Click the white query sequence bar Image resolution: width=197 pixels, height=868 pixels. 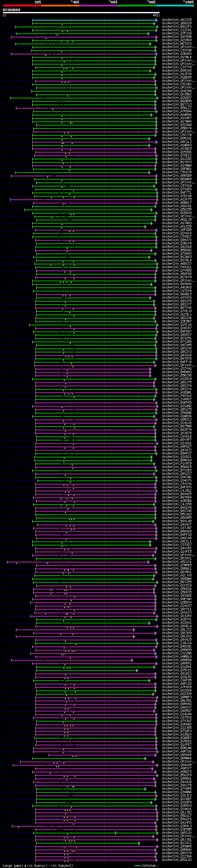click(81, 12)
